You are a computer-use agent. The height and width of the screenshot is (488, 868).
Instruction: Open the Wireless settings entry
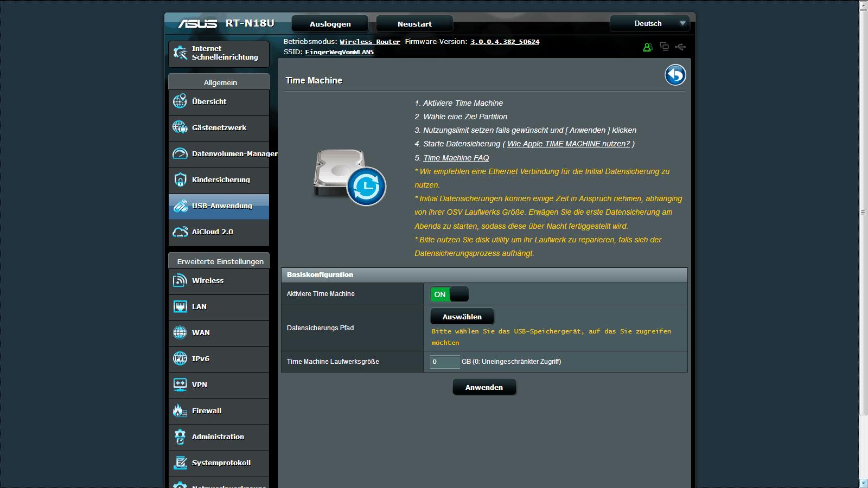(219, 281)
